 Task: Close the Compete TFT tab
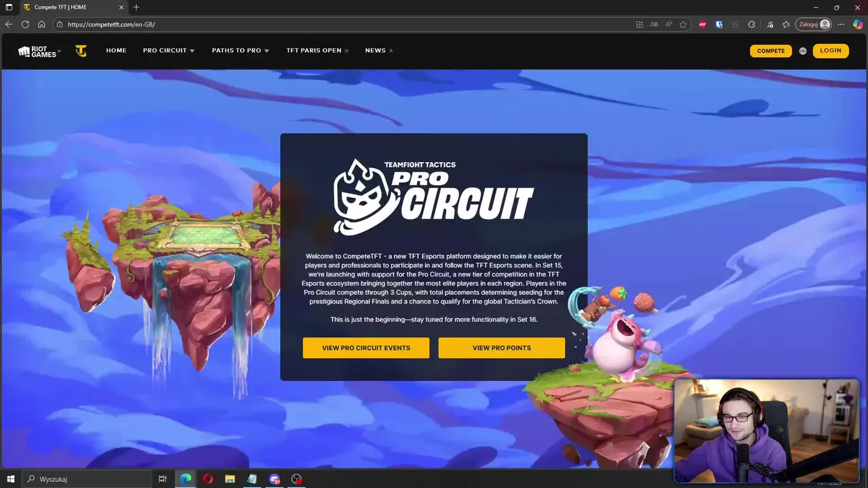point(121,7)
